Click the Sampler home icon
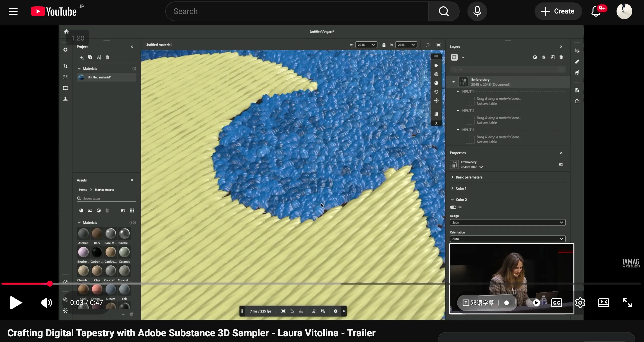 tap(66, 31)
